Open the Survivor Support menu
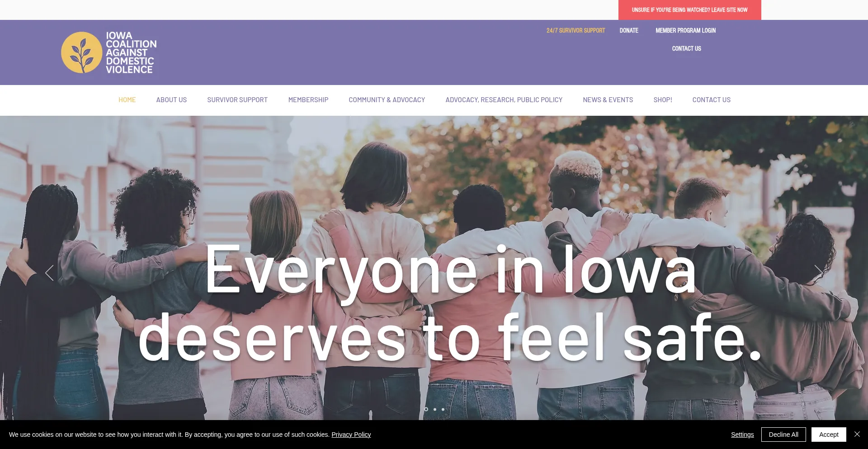Viewport: 868px width, 449px height. (237, 100)
